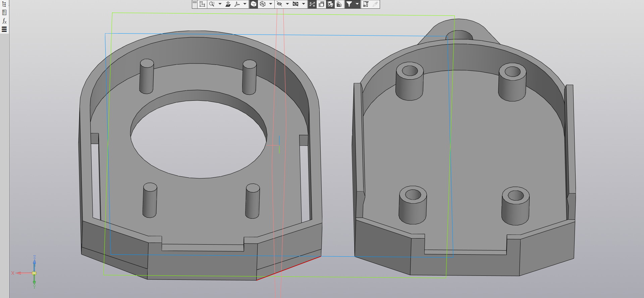Open the wireframe display mode dropdown arrow
644x298 pixels.
coord(271,4)
